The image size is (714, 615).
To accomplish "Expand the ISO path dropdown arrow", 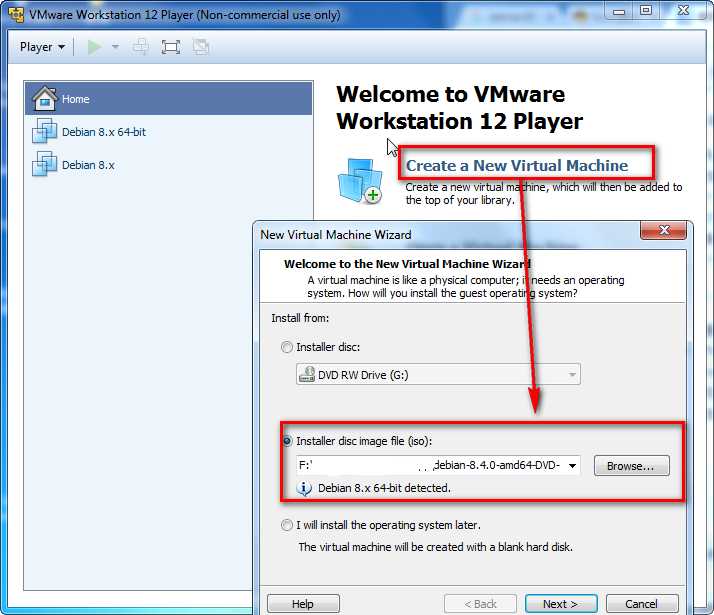I will [572, 466].
